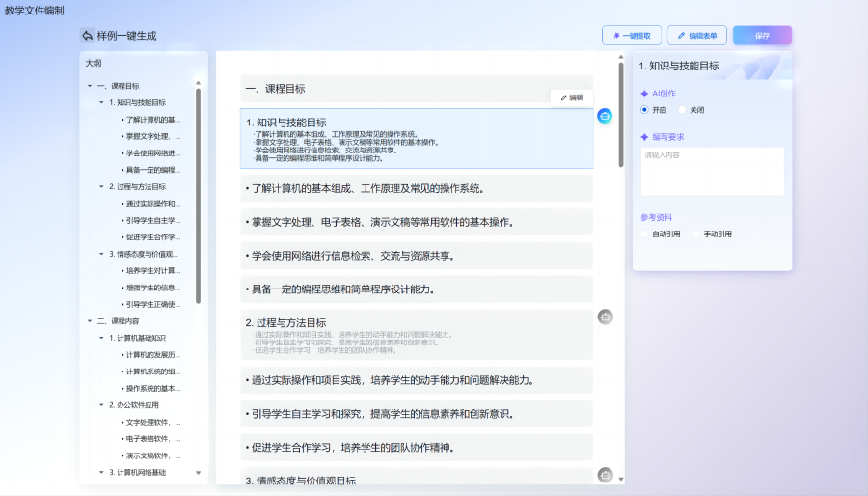Click the gray robot icon beside 情感态度与价值观目标
The width and height of the screenshot is (868, 496).
pos(605,474)
